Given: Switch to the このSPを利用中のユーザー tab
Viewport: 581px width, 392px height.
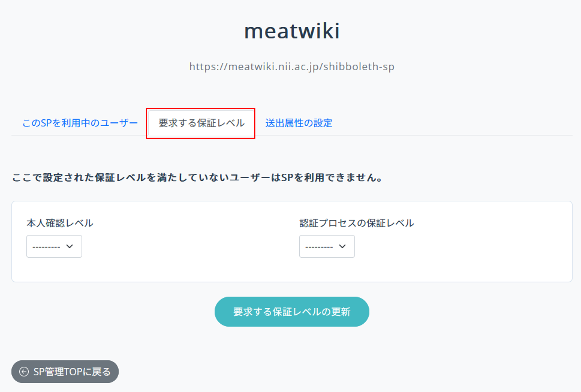Looking at the screenshot, I should [x=80, y=123].
